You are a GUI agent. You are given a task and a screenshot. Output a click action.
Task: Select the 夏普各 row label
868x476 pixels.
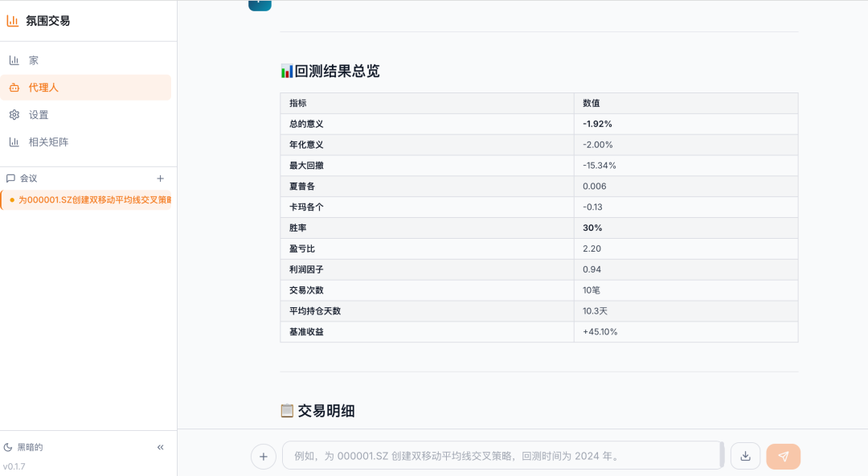[301, 187]
